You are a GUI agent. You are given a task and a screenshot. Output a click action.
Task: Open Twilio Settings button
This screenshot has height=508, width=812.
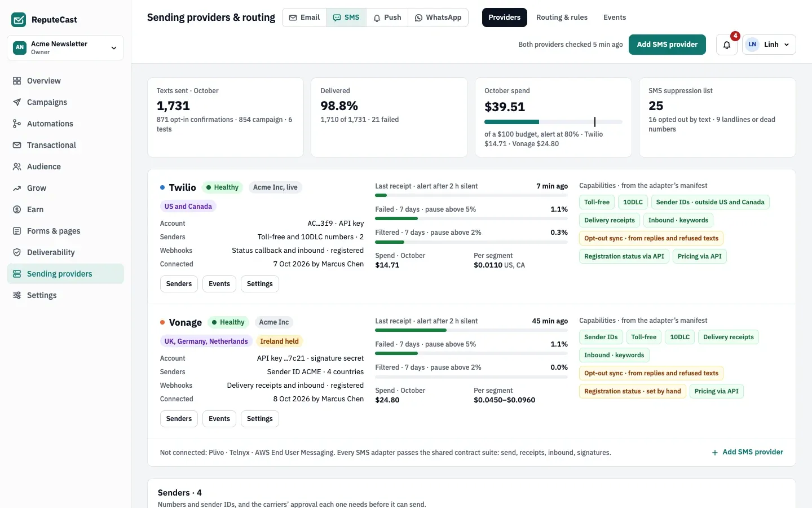tap(260, 284)
